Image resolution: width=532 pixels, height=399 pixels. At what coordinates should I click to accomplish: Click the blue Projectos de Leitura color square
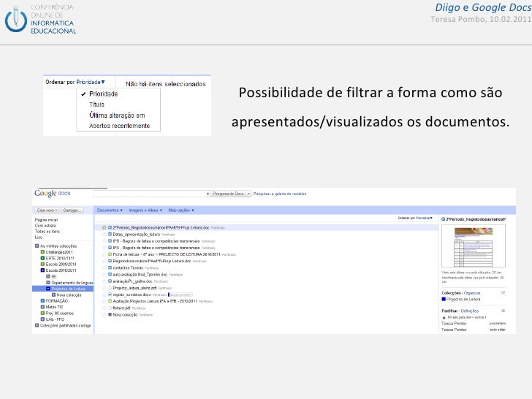coord(444,300)
